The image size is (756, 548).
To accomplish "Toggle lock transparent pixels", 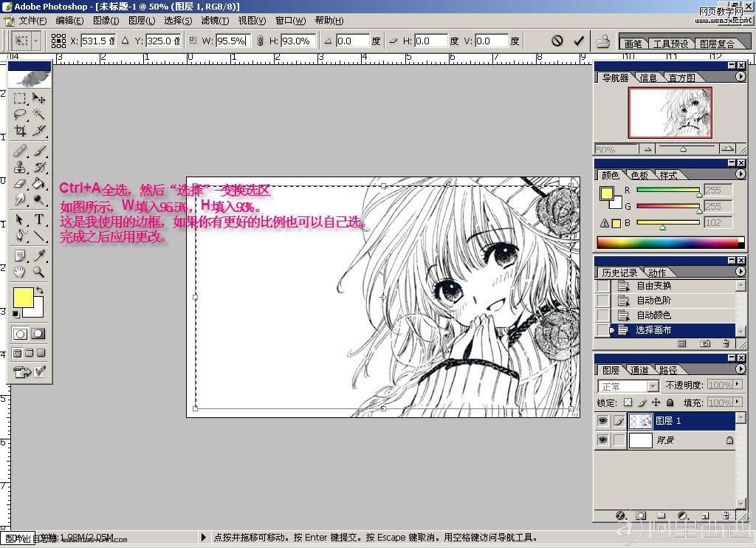I will coord(628,403).
